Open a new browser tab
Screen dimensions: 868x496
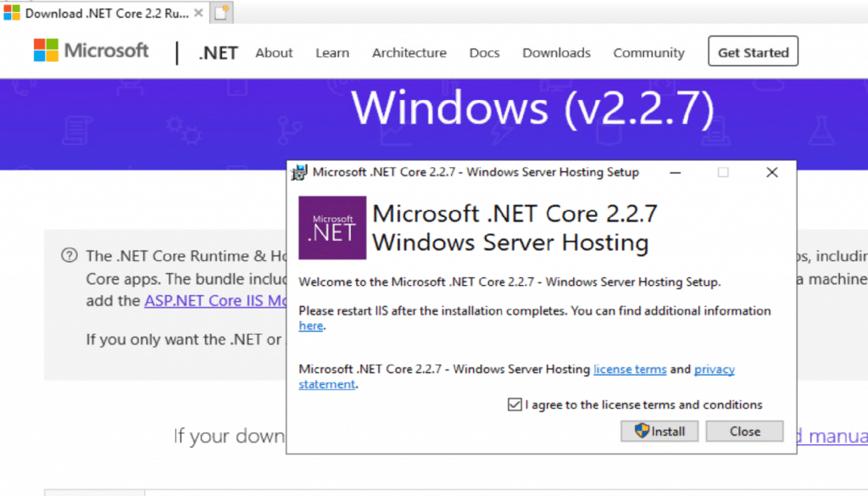221,12
